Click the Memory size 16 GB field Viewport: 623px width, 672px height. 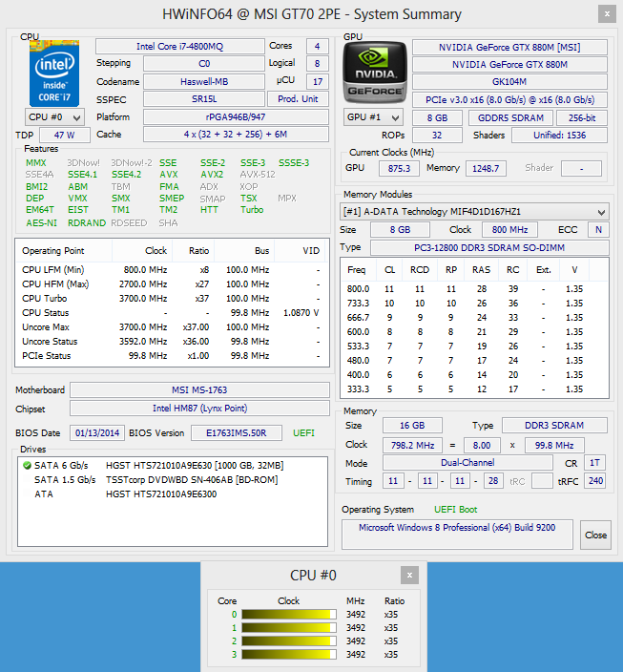[x=412, y=425]
